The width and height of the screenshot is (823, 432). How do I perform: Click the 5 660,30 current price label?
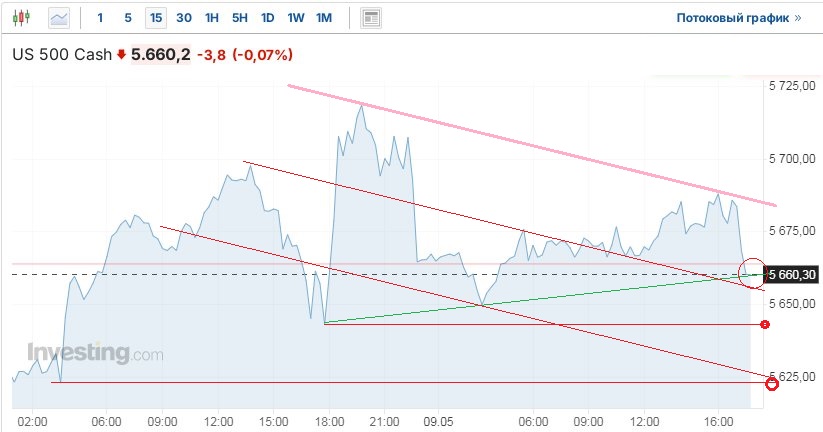click(790, 274)
